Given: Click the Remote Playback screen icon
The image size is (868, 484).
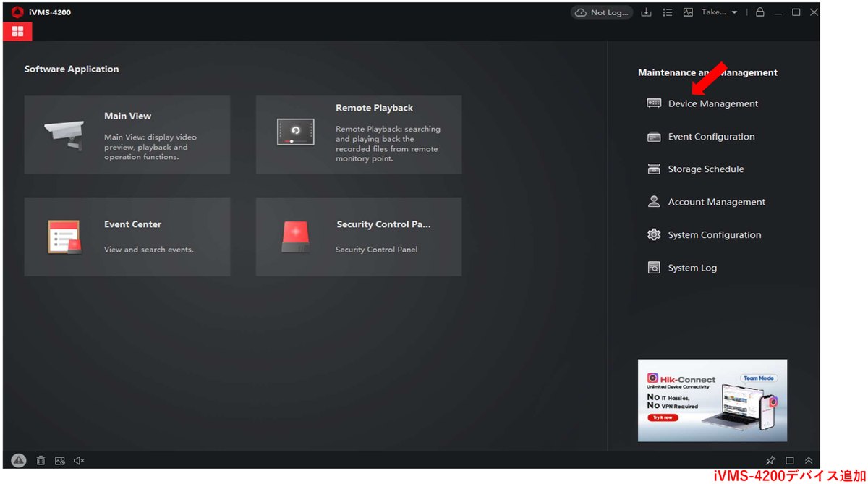Looking at the screenshot, I should click(x=296, y=132).
